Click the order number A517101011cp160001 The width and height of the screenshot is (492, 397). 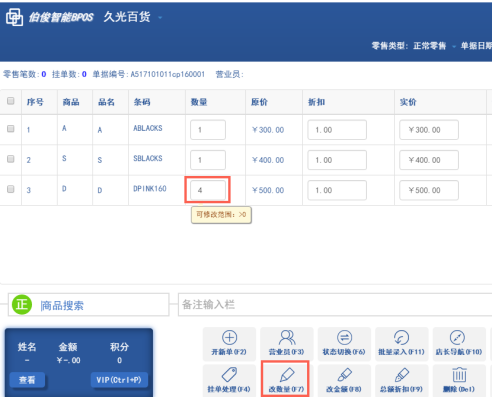168,74
